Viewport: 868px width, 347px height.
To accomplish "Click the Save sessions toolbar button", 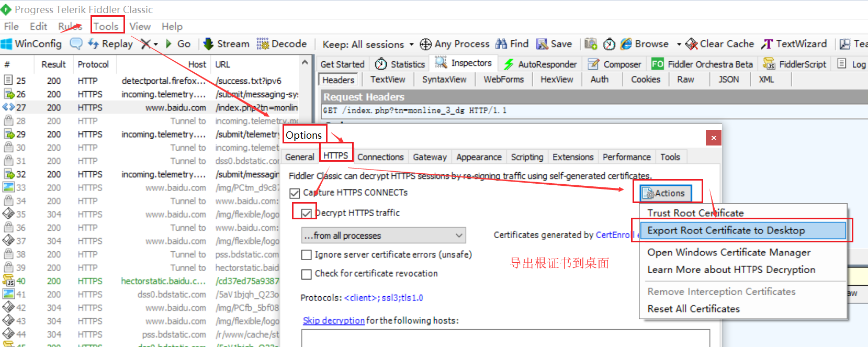I will click(555, 44).
